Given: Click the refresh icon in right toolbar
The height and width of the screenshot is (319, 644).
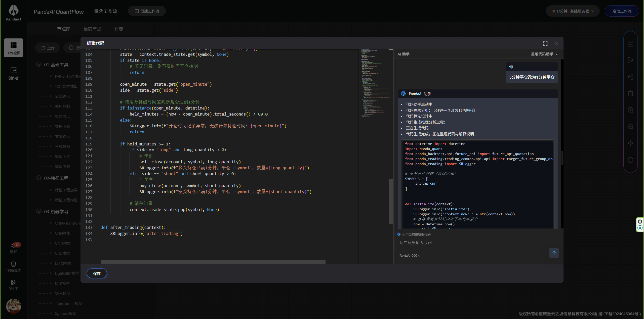Looking at the screenshot, I should click(630, 160).
